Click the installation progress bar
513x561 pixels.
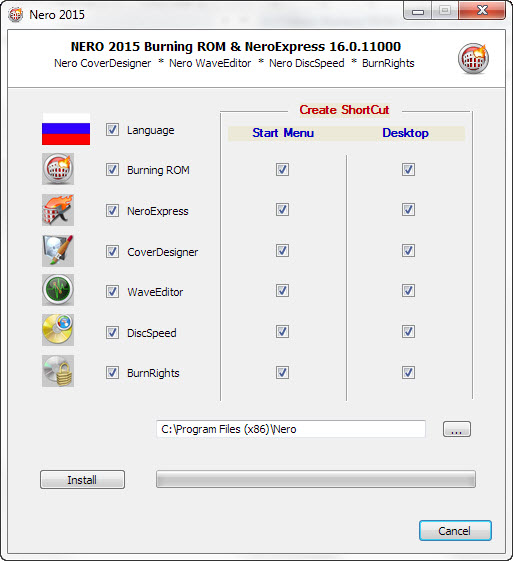pos(316,479)
